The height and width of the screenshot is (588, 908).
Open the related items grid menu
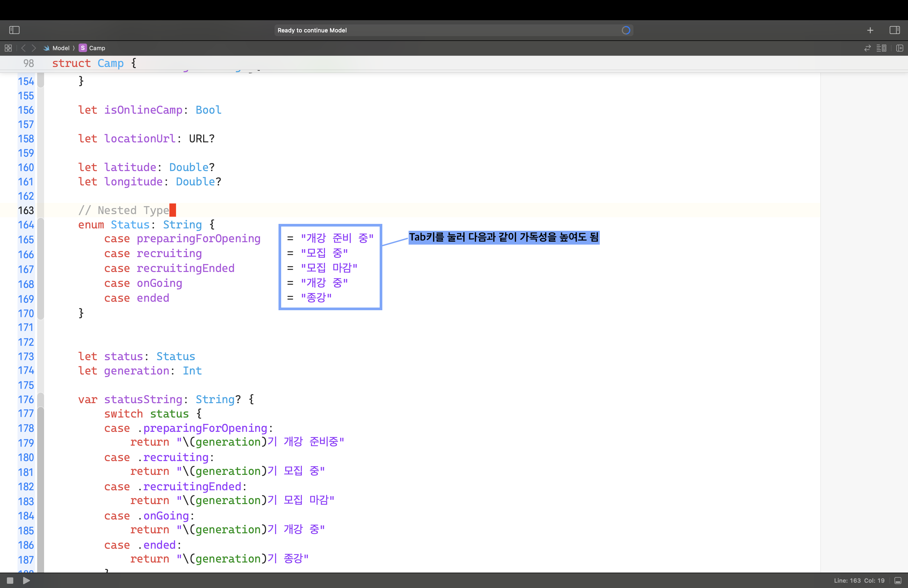[8, 48]
